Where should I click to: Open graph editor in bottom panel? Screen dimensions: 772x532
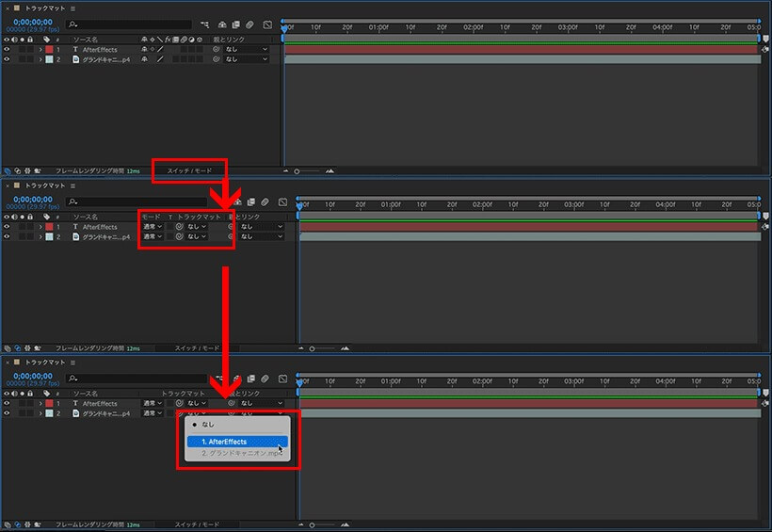tap(282, 379)
